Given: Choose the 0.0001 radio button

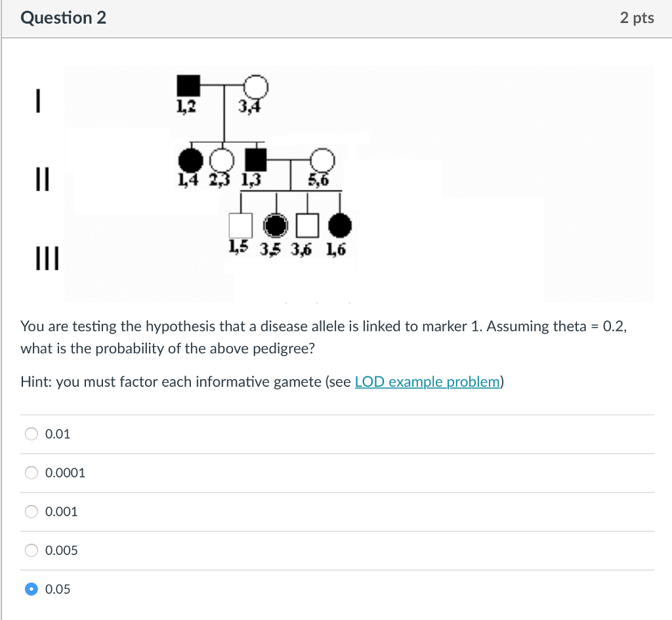Looking at the screenshot, I should (31, 472).
